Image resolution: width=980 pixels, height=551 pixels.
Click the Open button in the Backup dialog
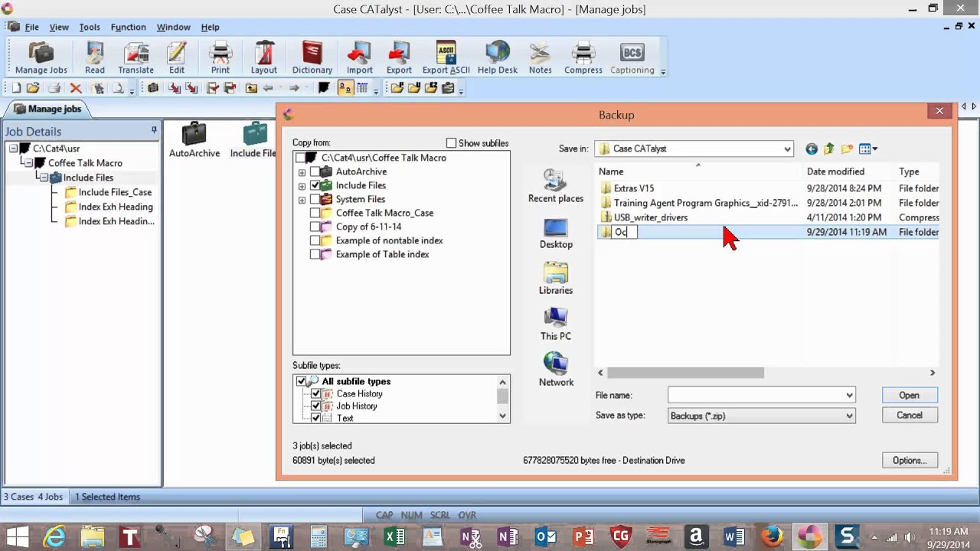[909, 395]
